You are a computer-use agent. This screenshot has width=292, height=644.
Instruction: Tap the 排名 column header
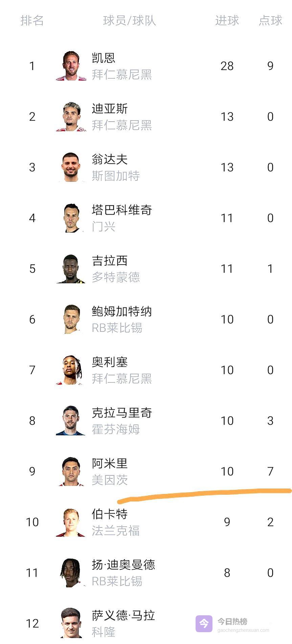[x=32, y=21]
